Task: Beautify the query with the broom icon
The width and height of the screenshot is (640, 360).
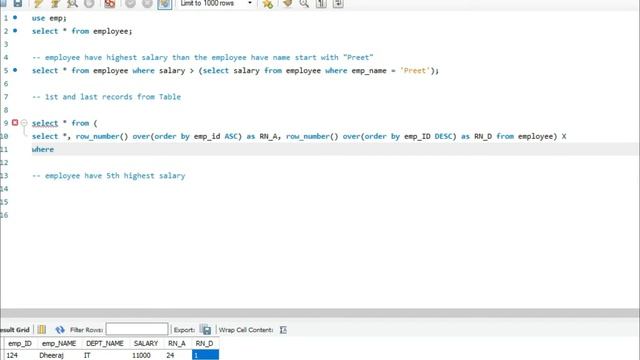Action: [x=287, y=4]
